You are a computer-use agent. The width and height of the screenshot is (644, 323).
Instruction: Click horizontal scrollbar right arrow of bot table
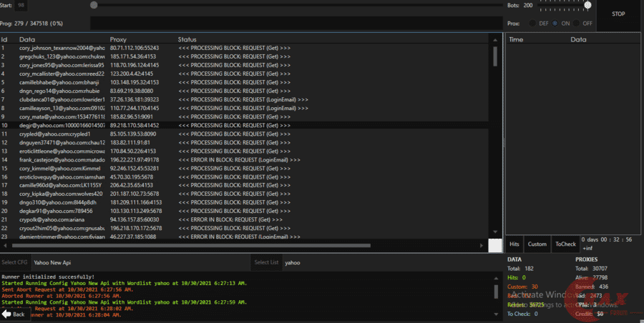(x=482, y=245)
